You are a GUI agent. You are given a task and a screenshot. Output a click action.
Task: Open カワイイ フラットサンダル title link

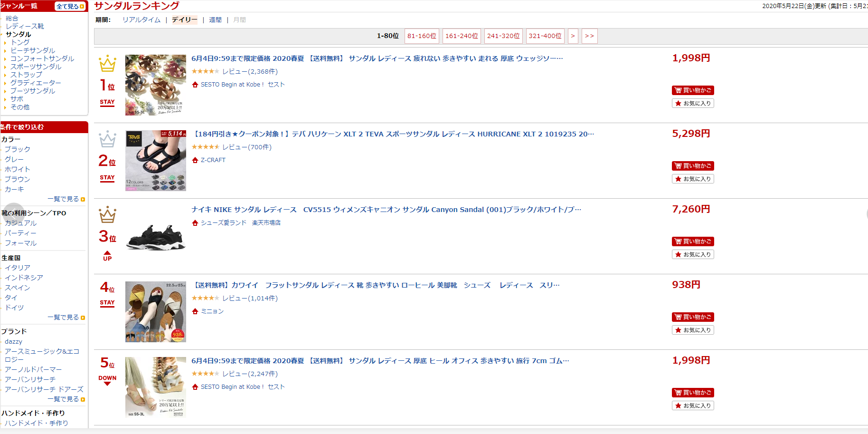(x=376, y=285)
